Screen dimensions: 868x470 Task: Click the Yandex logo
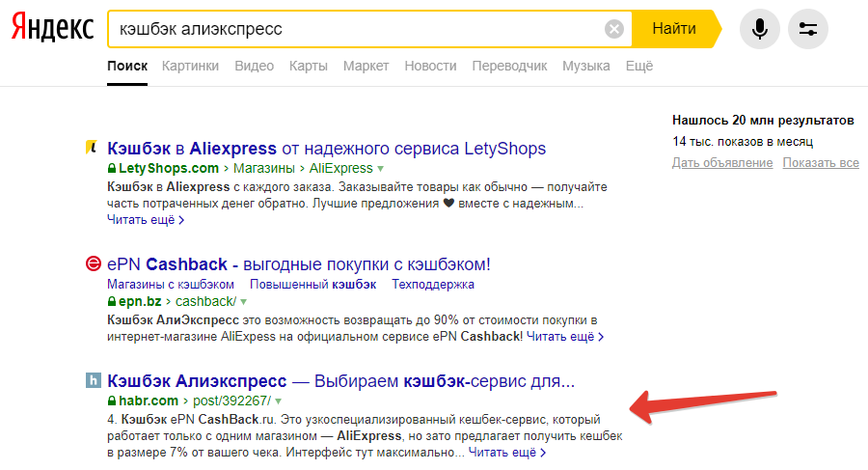coord(53,29)
